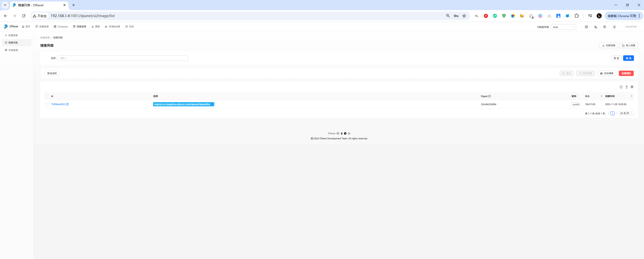Image resolution: width=644 pixels, height=259 pixels.
Task: Open the notification bell icon
Action: tap(614, 27)
